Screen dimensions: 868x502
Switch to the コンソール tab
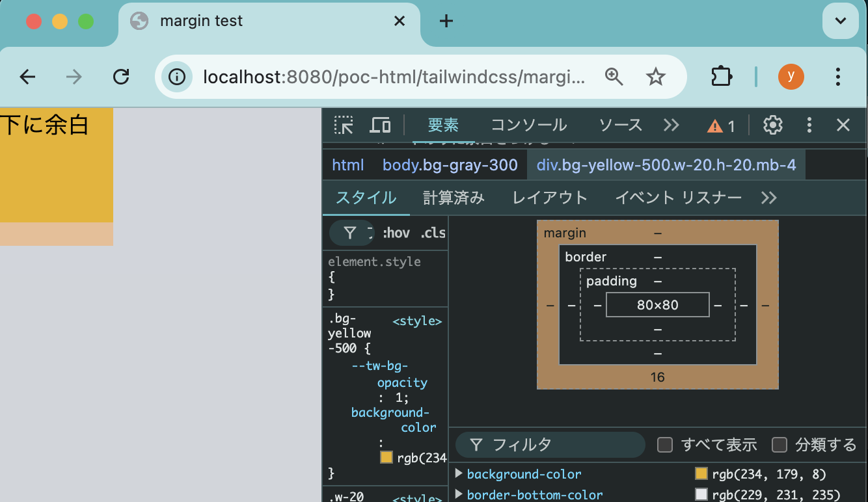pos(528,125)
